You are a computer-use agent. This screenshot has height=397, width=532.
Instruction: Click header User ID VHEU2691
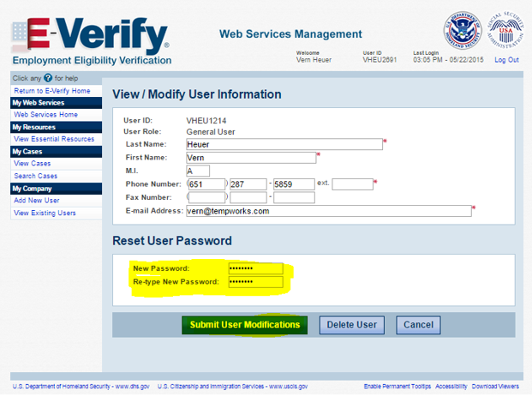(x=380, y=60)
